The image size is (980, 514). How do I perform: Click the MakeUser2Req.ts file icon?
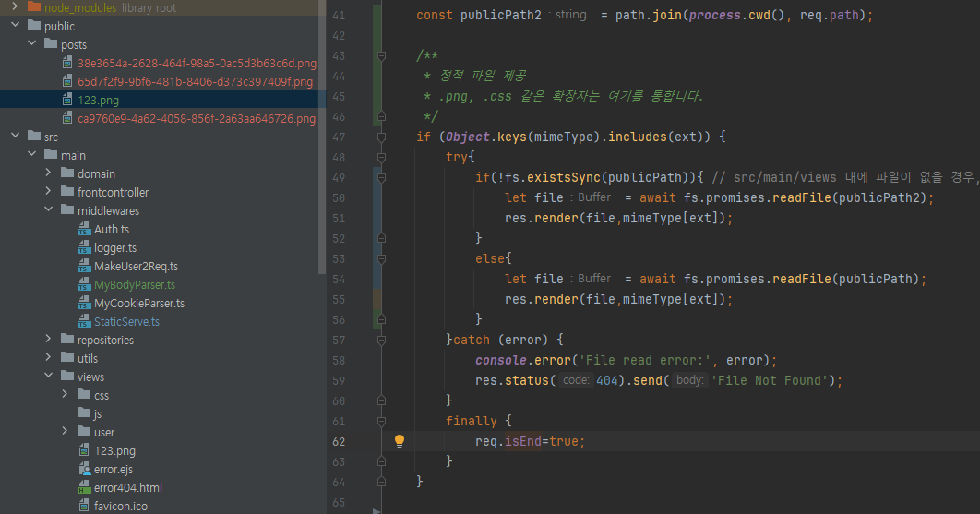pos(84,267)
